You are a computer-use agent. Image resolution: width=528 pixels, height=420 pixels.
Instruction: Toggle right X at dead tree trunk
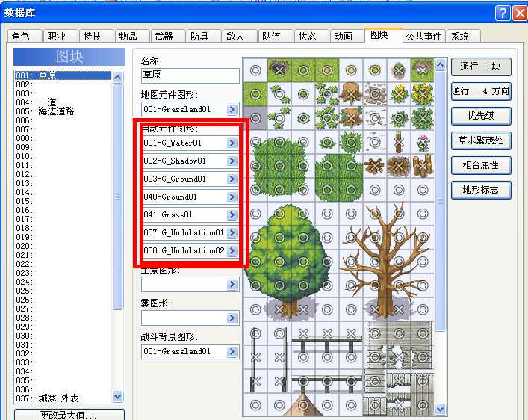399,309
